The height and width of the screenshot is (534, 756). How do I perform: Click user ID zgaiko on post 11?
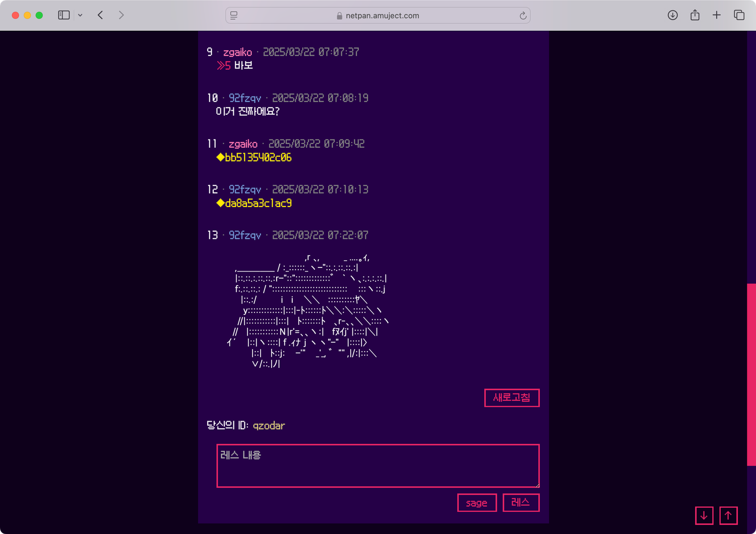243,144
